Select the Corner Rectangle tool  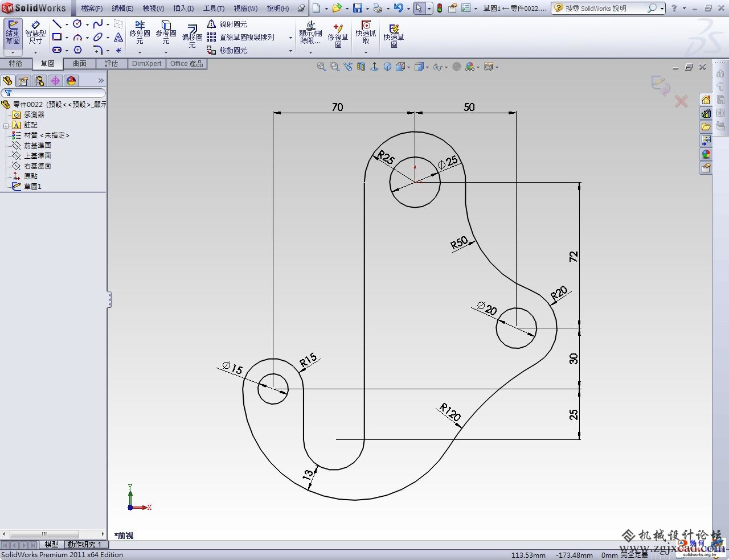click(57, 37)
